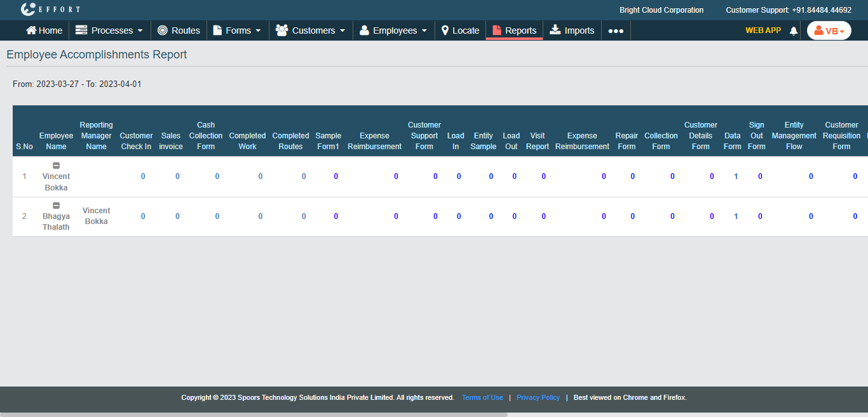Click the Effort logo

point(50,10)
